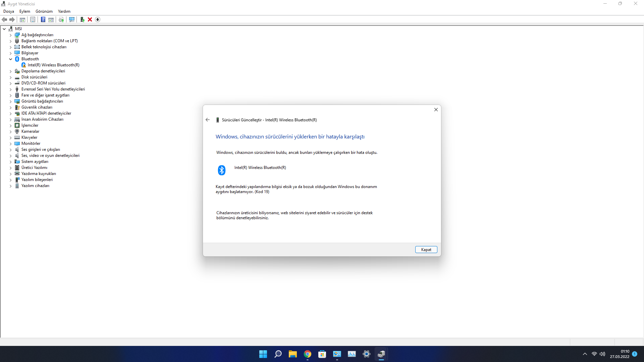The image size is (644, 362).
Task: Click the black down-arrow toolbar icon
Action: coord(98,19)
